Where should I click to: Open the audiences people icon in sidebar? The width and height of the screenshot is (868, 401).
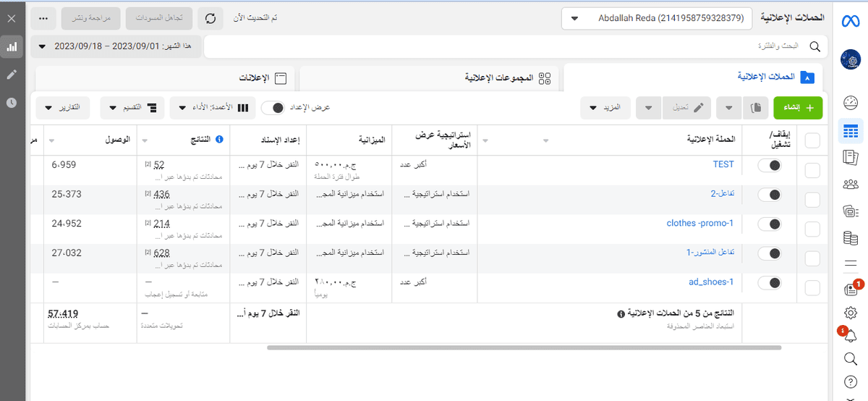click(x=851, y=184)
